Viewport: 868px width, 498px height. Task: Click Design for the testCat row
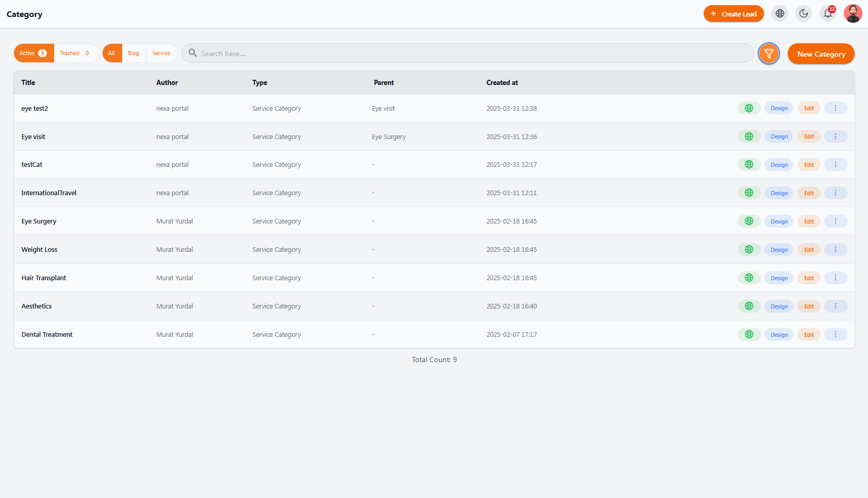[779, 165]
